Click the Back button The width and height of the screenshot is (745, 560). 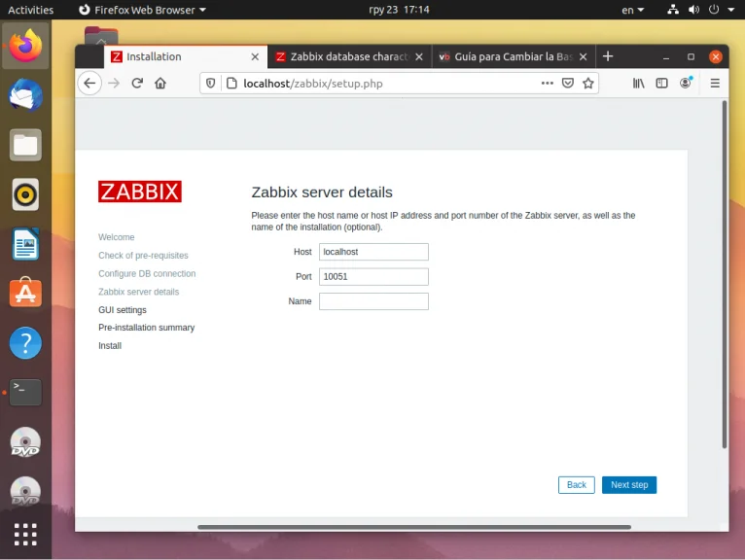click(577, 485)
